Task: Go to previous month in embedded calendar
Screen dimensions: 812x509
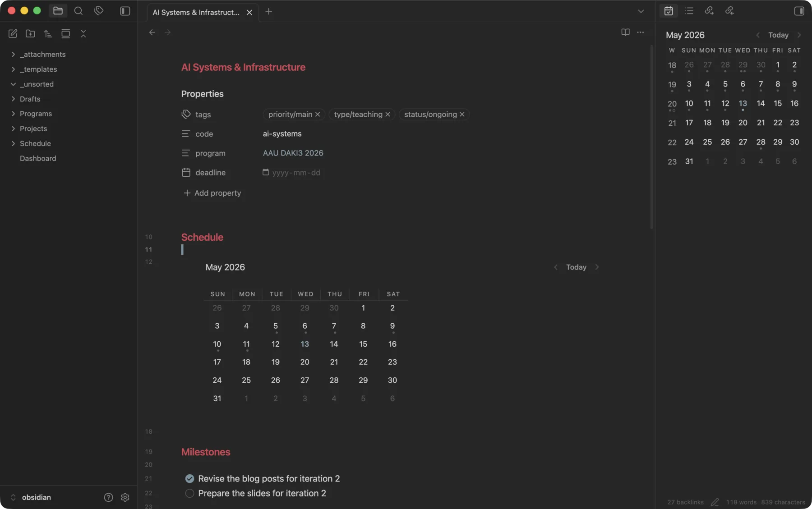Action: pyautogui.click(x=556, y=267)
